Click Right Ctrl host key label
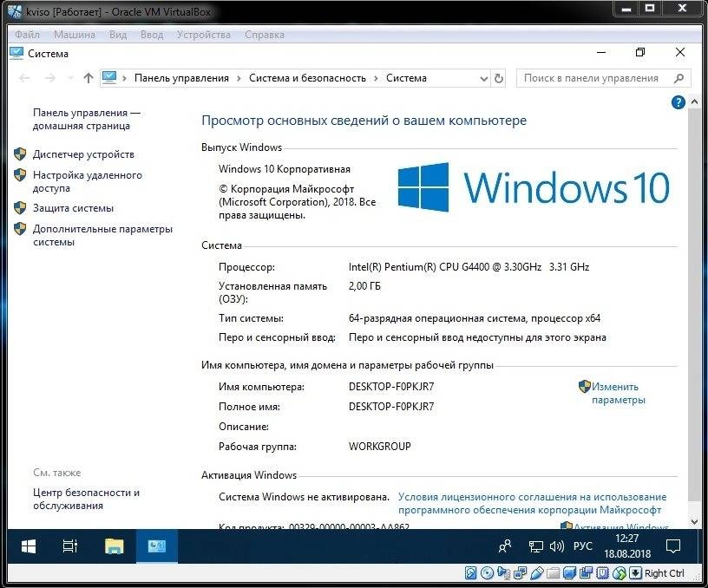 pyautogui.click(x=665, y=573)
